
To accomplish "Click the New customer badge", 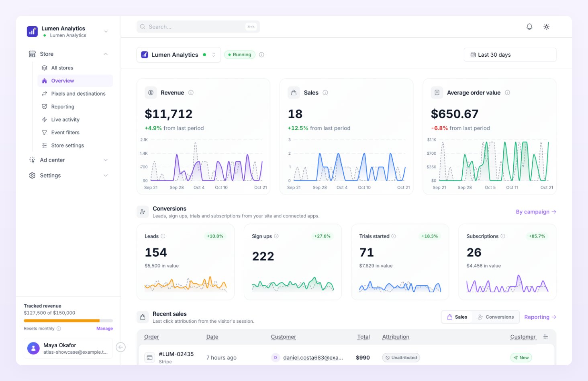I will [x=521, y=358].
